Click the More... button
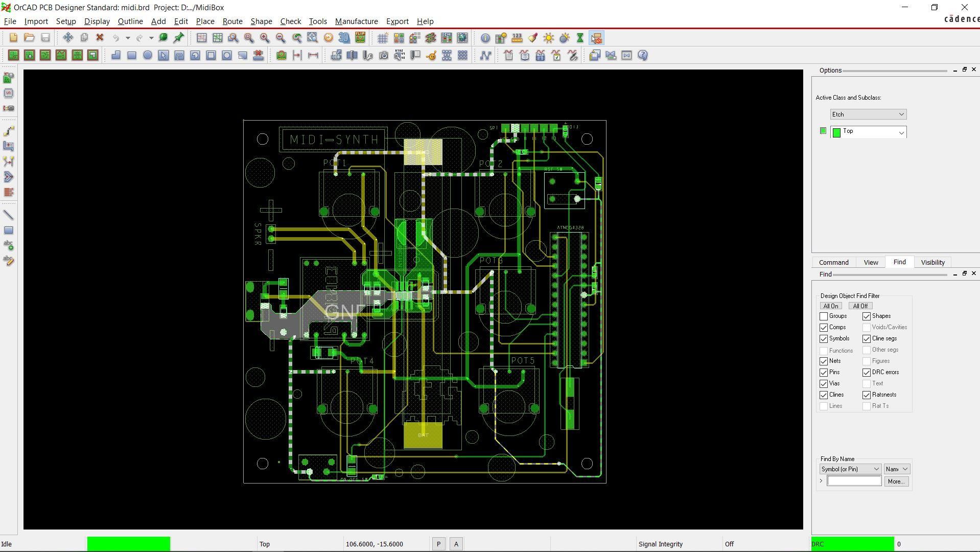 coord(896,481)
